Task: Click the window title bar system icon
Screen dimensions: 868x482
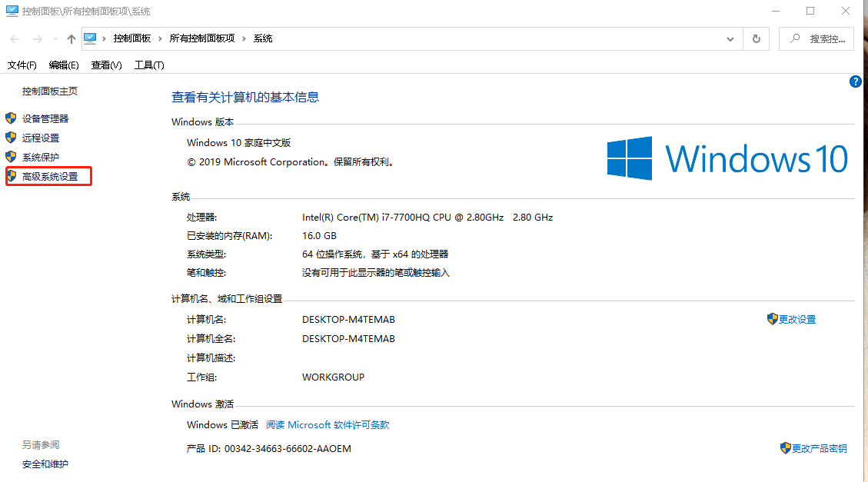Action: [x=12, y=11]
